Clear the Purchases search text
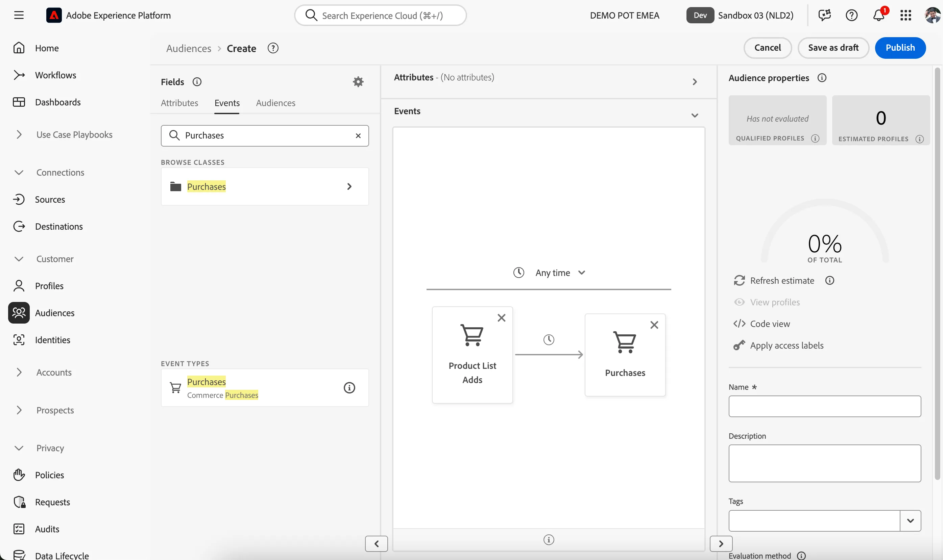This screenshot has height=560, width=943. pyautogui.click(x=358, y=135)
